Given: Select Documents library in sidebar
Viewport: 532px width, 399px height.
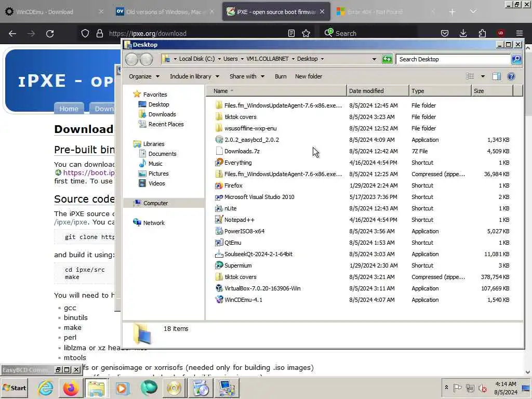Looking at the screenshot, I should (x=162, y=154).
